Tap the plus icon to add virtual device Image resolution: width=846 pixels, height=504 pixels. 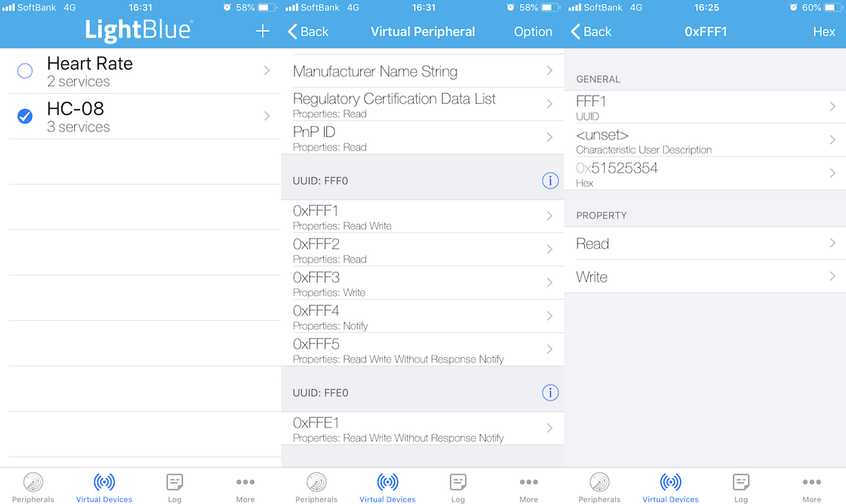pyautogui.click(x=263, y=31)
